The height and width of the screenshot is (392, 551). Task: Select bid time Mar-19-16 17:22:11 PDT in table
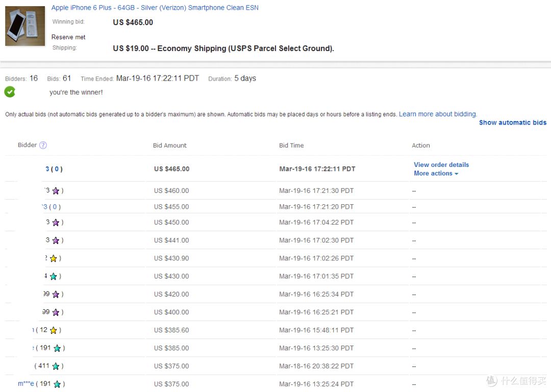[317, 169]
